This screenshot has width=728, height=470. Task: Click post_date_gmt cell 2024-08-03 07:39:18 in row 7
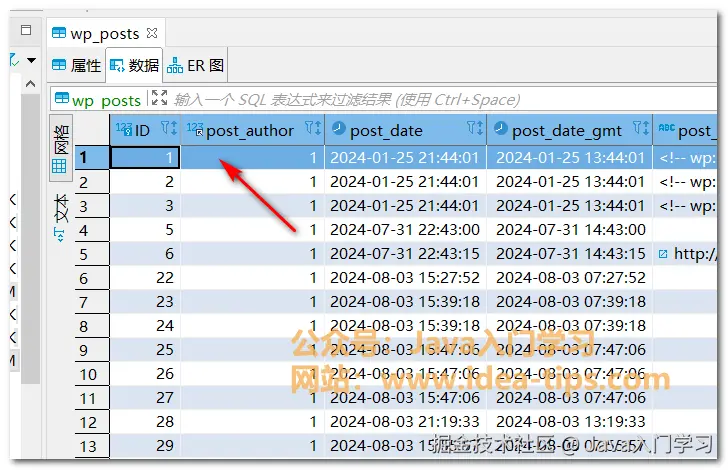(570, 301)
